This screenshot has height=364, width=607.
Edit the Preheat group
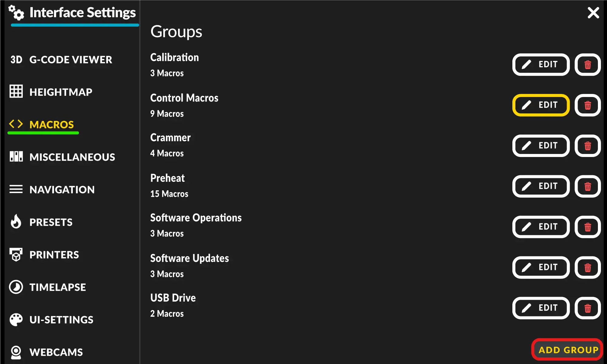pyautogui.click(x=541, y=186)
